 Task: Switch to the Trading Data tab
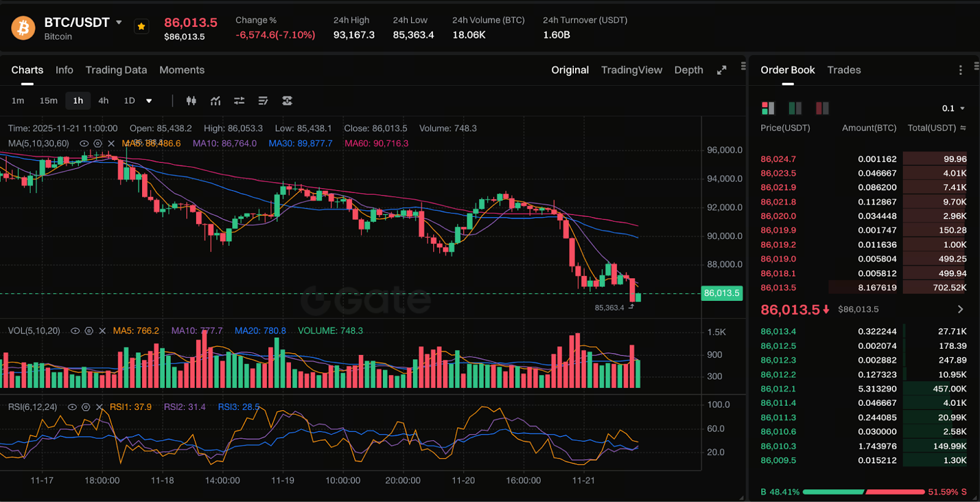click(116, 70)
